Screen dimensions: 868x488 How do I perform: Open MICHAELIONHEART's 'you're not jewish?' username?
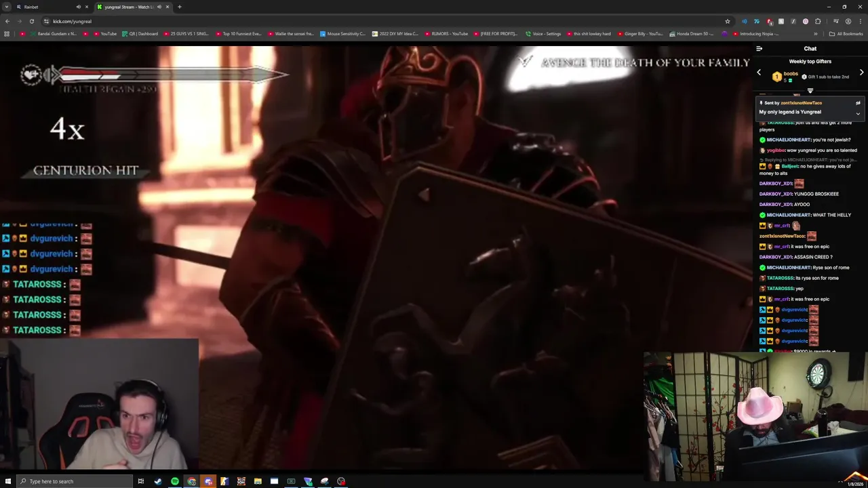point(788,140)
